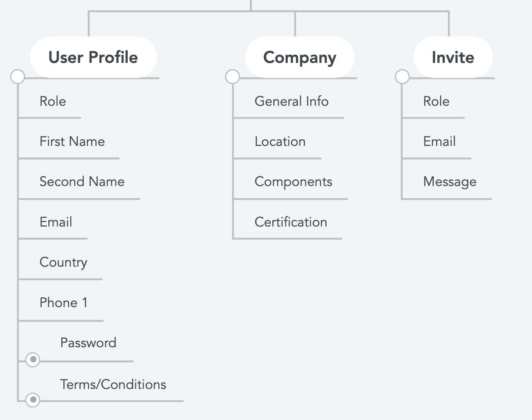Collapse the User Profile branch circle
This screenshot has width=532, height=420.
[x=18, y=77]
